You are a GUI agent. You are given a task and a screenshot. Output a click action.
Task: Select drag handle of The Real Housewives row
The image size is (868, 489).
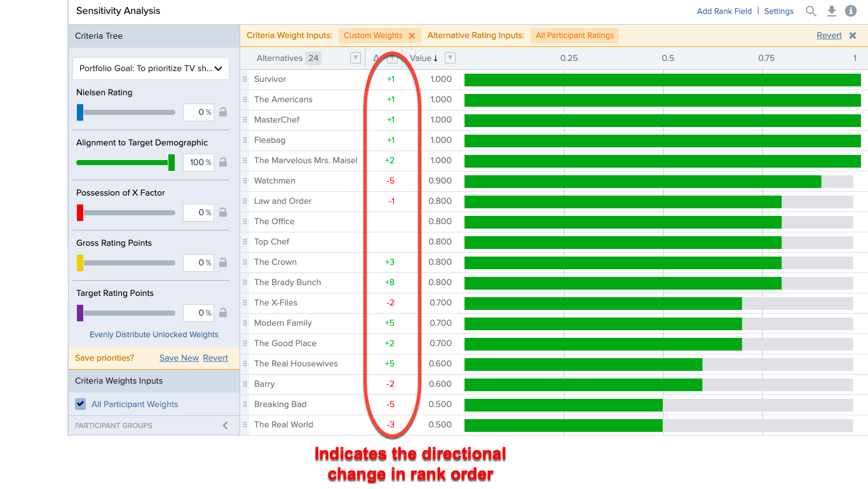pyautogui.click(x=245, y=364)
